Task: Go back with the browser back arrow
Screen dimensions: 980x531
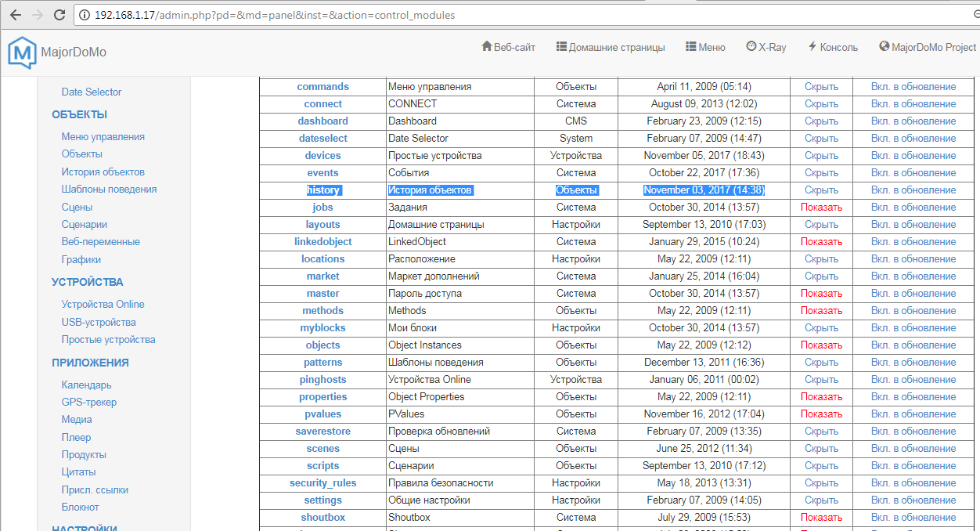Action: (x=16, y=15)
